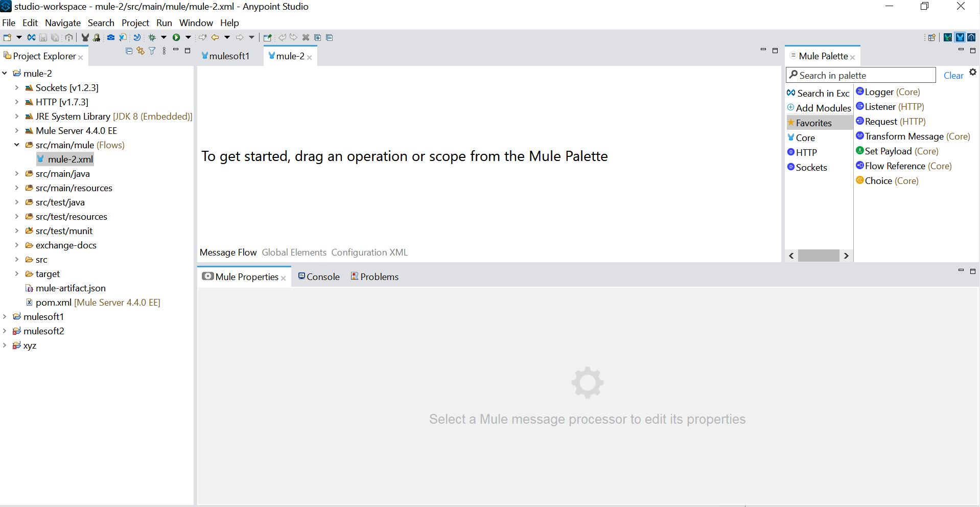980x507 pixels.
Task: Click the collapse-all minus icon at toolbar end
Action: 330,37
